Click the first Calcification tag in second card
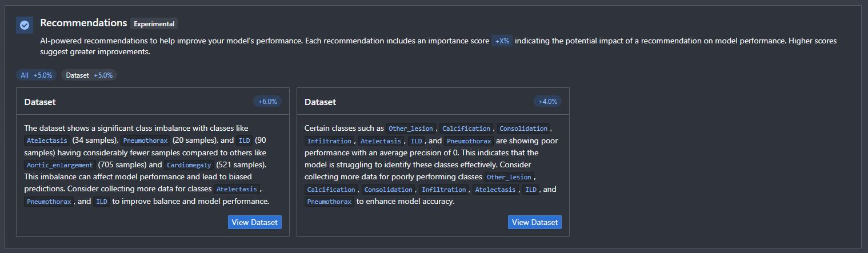868x253 pixels. pyautogui.click(x=466, y=128)
